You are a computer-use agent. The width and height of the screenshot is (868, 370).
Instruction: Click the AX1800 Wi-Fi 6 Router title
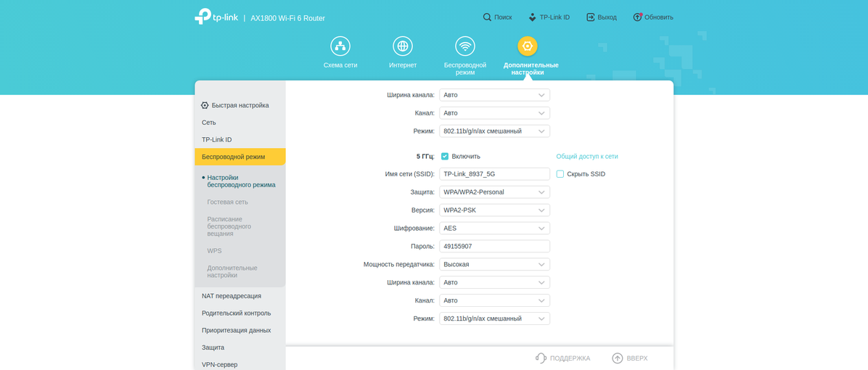pyautogui.click(x=288, y=18)
